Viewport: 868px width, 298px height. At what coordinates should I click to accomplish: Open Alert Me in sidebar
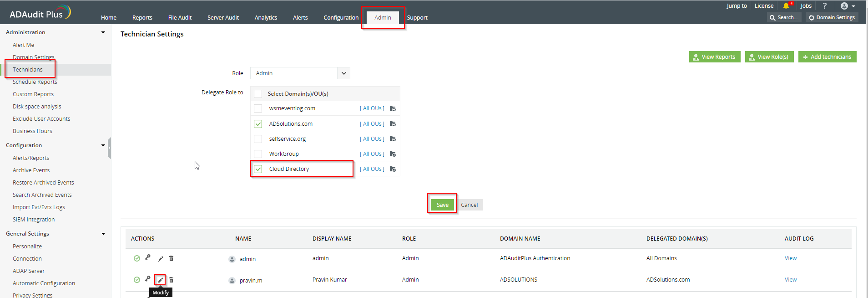24,45
